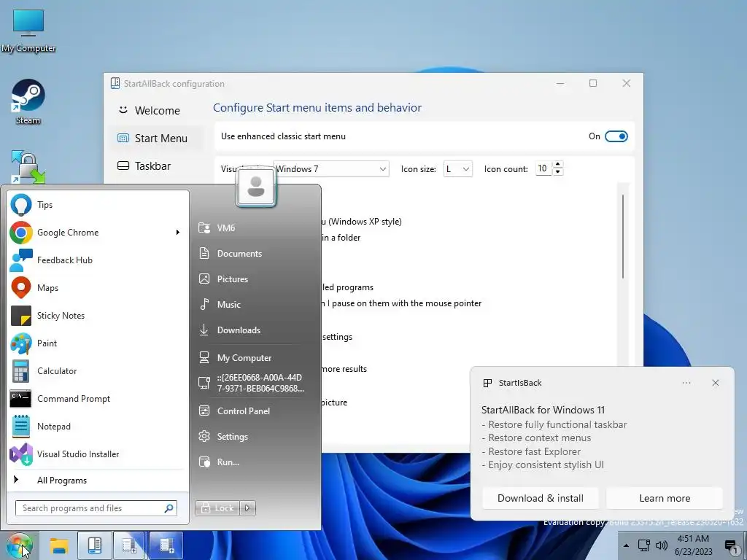The image size is (747, 560).
Task: Open Steam desktop shortcut
Action: tap(28, 102)
